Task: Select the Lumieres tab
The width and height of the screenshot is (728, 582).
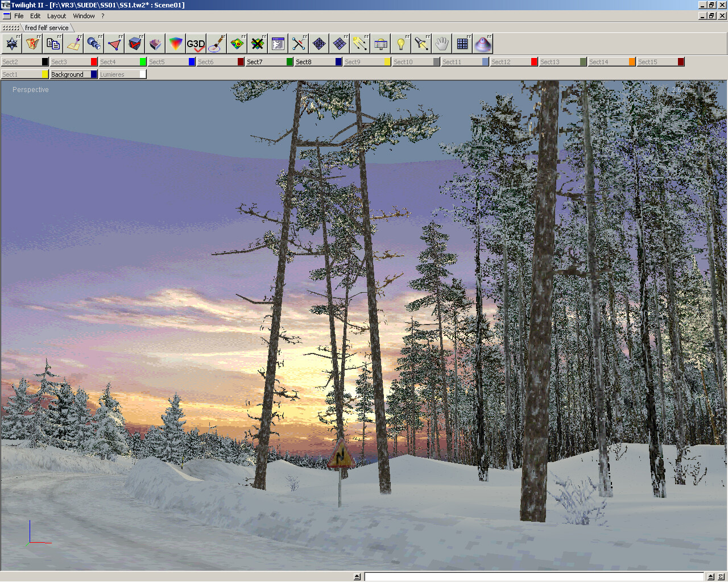Action: [x=114, y=74]
